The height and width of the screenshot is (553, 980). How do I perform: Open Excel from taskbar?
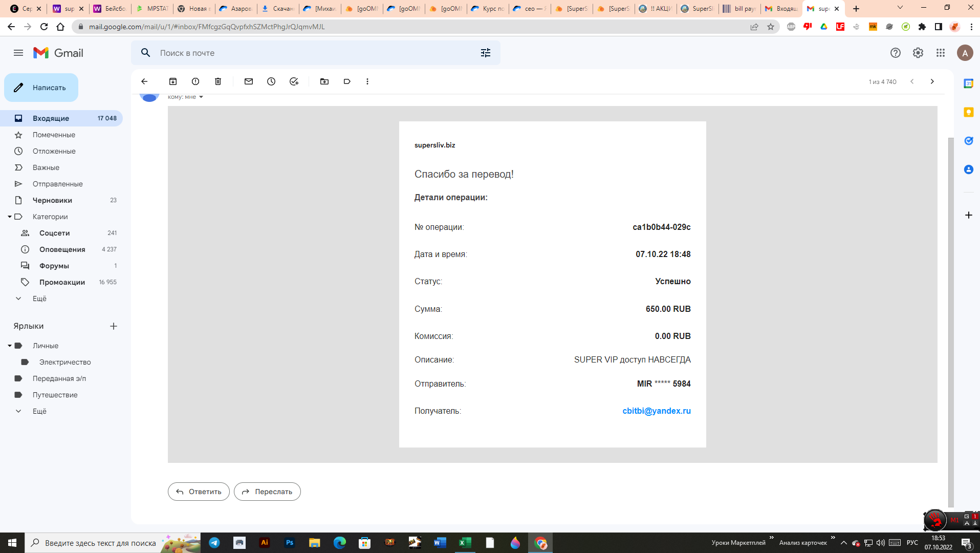(x=465, y=543)
